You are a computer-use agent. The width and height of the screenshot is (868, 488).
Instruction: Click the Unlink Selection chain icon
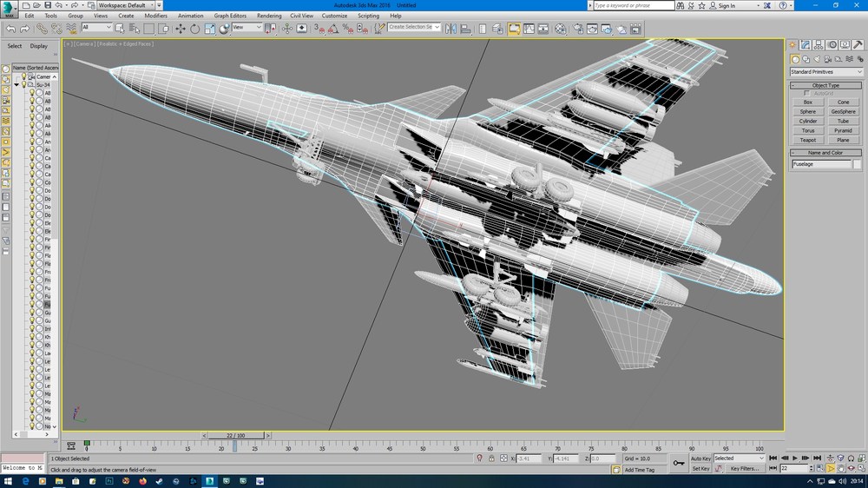[56, 29]
